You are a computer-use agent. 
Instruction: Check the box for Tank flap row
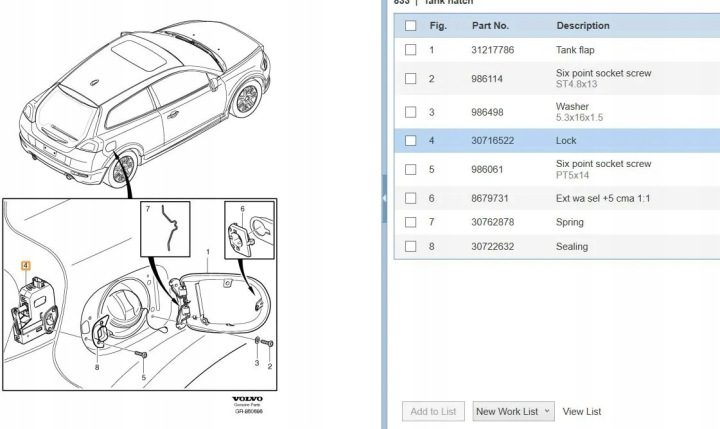tap(411, 50)
